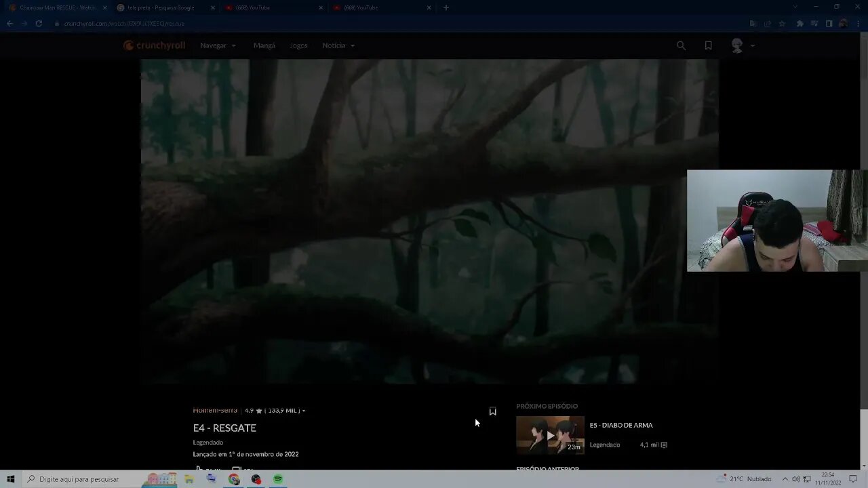Image resolution: width=868 pixels, height=488 pixels.
Task: Open the taskbar clock and date
Action: click(x=828, y=479)
